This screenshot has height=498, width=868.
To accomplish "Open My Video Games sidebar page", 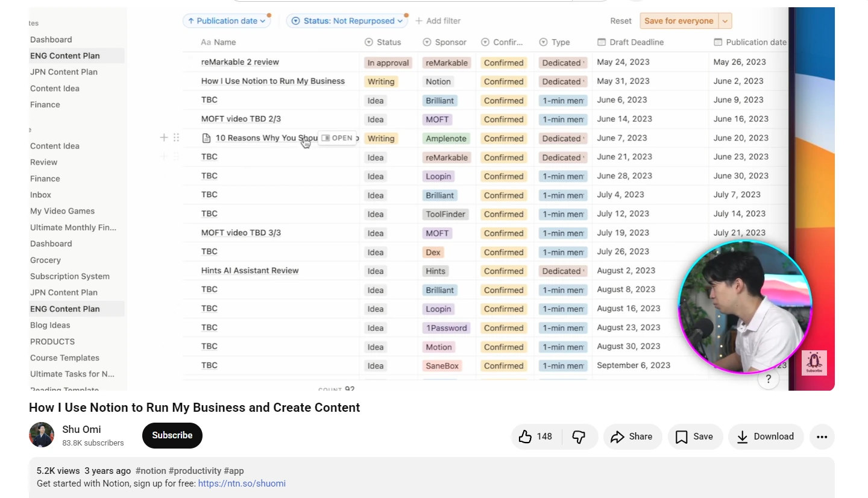I will (x=63, y=211).
